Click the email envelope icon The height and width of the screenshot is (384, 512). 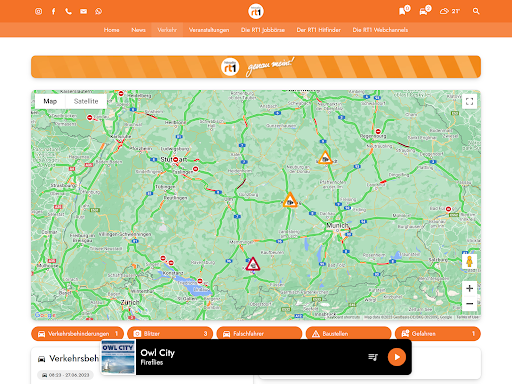[x=83, y=11]
